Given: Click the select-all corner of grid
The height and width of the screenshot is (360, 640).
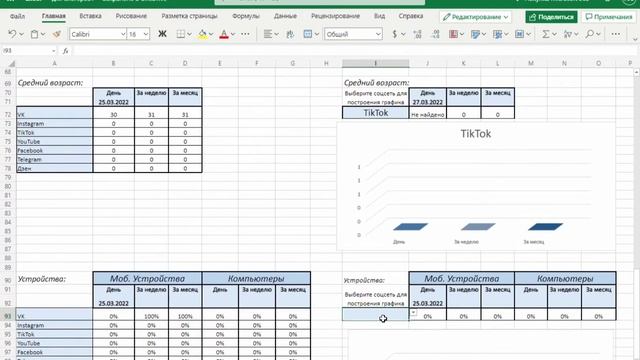Looking at the screenshot, I should tap(12, 63).
